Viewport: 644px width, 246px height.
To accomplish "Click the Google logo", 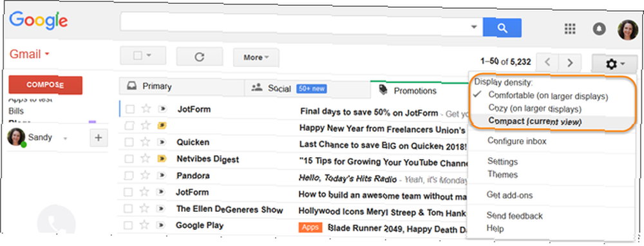I will pyautogui.click(x=38, y=21).
